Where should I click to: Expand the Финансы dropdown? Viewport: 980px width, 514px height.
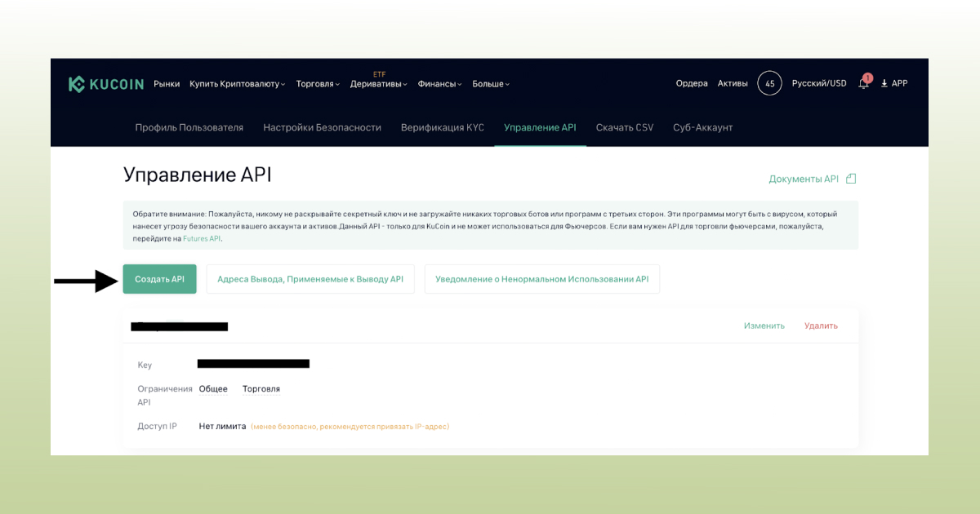click(x=438, y=83)
